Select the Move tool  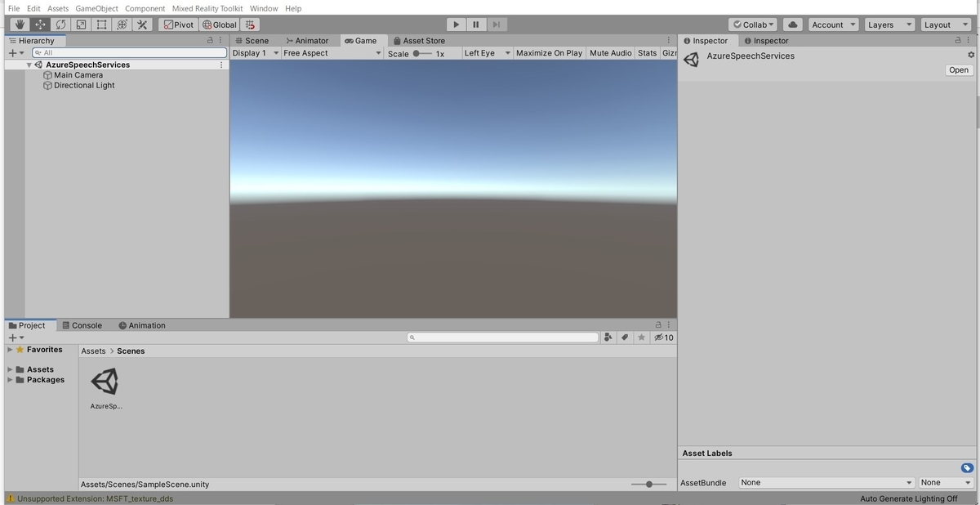(x=41, y=25)
